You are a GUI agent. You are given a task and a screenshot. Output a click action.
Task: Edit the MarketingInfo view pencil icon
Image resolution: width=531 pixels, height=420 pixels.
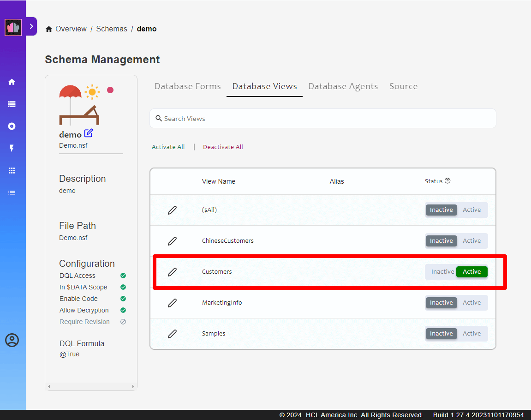pyautogui.click(x=173, y=303)
